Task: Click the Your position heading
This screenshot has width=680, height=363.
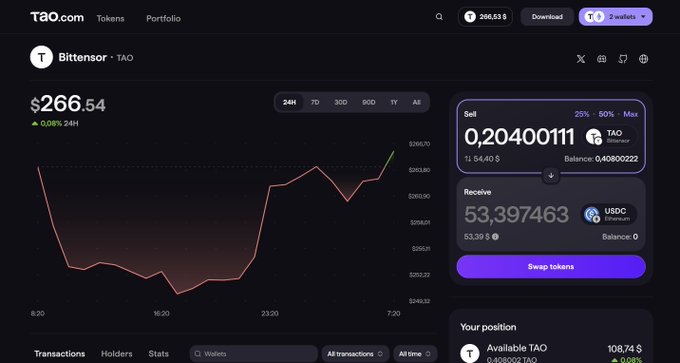Action: [x=488, y=327]
